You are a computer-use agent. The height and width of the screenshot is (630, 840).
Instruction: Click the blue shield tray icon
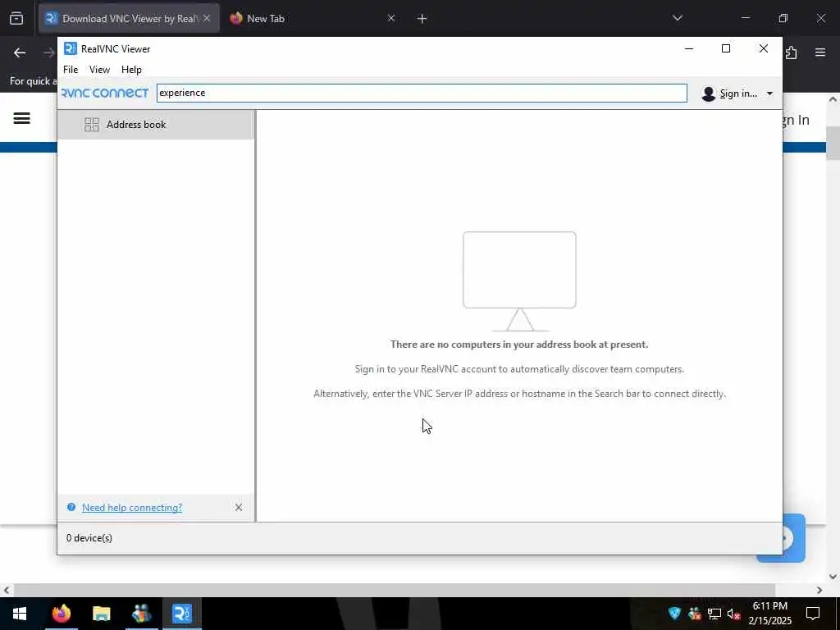[674, 614]
